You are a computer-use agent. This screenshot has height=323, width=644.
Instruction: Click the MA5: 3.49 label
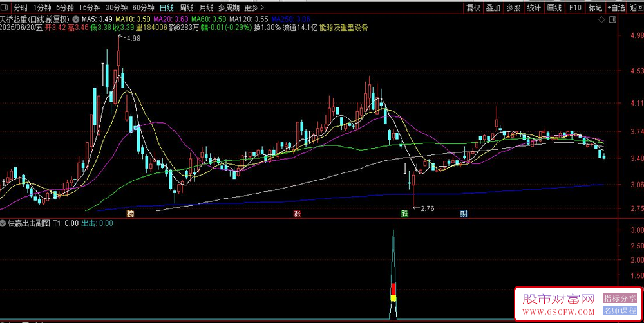(x=97, y=19)
